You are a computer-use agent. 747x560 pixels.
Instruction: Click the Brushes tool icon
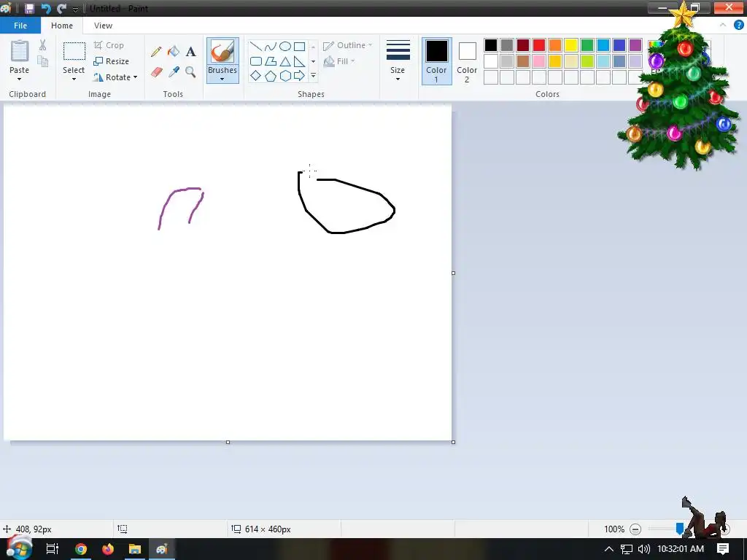pyautogui.click(x=222, y=51)
